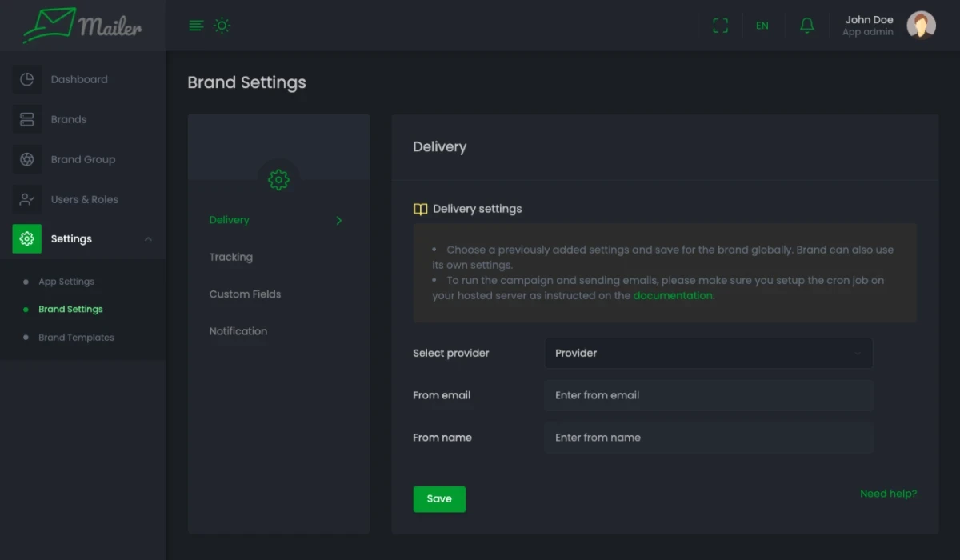This screenshot has height=560, width=960.
Task: Focus the From email input field
Action: (708, 395)
